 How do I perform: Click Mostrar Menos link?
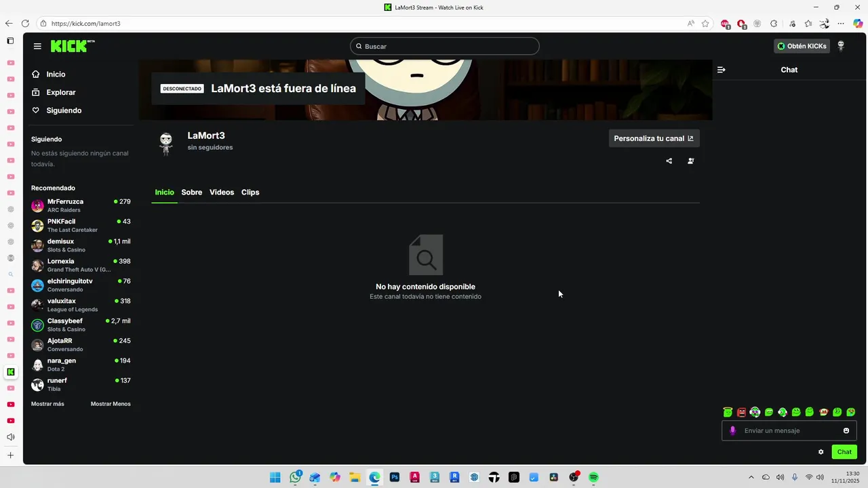(x=111, y=404)
